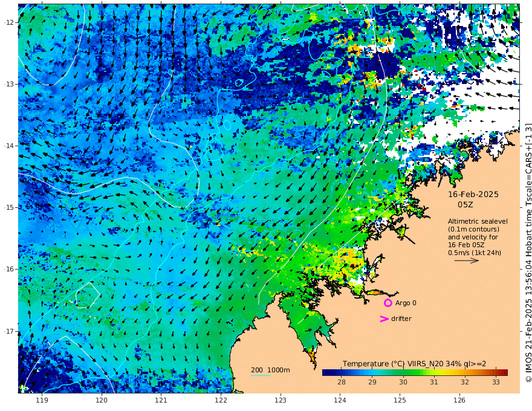Click the magenta Argo circle marker
The width and height of the screenshot is (532, 411).
pos(388,303)
